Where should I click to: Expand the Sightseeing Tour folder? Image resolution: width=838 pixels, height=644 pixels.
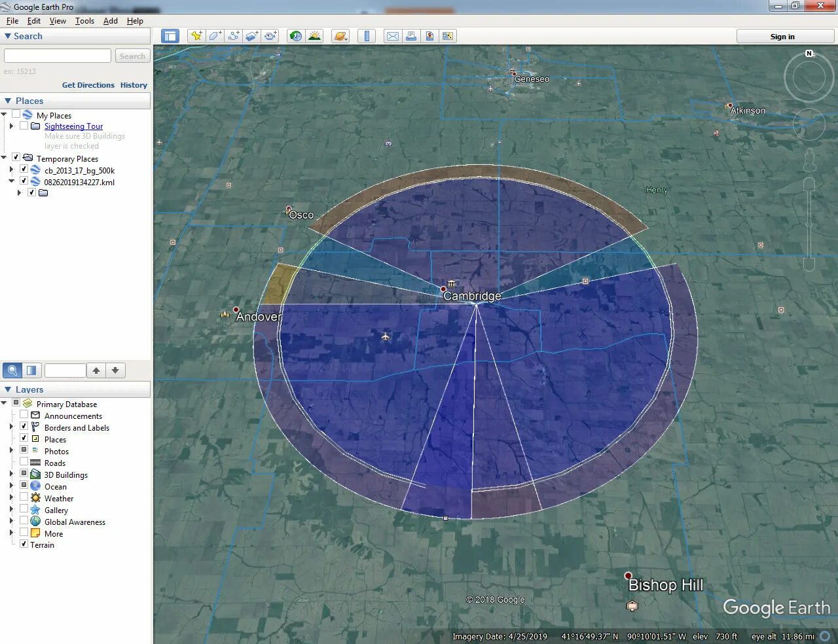pos(11,126)
